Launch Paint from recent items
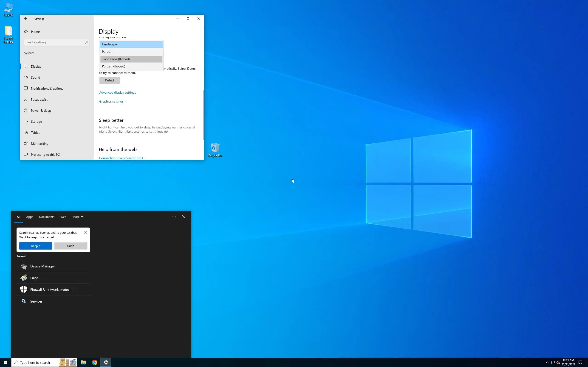This screenshot has width=588, height=367. coord(34,278)
